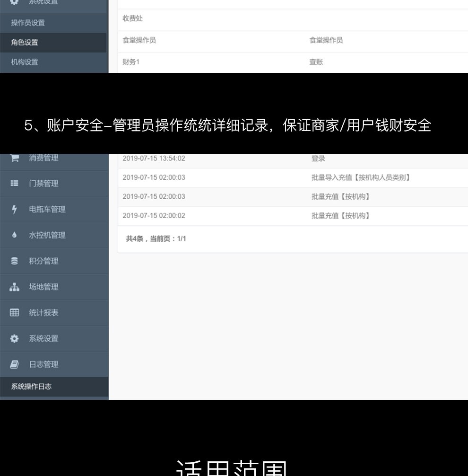468x476 pixels.
Task: Select the 系统操作日志 submenu entry
Action: pos(31,387)
